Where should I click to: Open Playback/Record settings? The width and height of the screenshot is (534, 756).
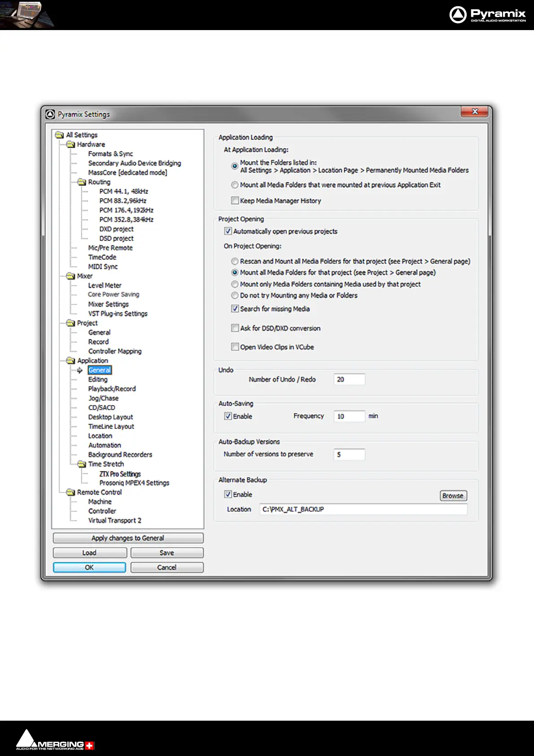pyautogui.click(x=112, y=389)
